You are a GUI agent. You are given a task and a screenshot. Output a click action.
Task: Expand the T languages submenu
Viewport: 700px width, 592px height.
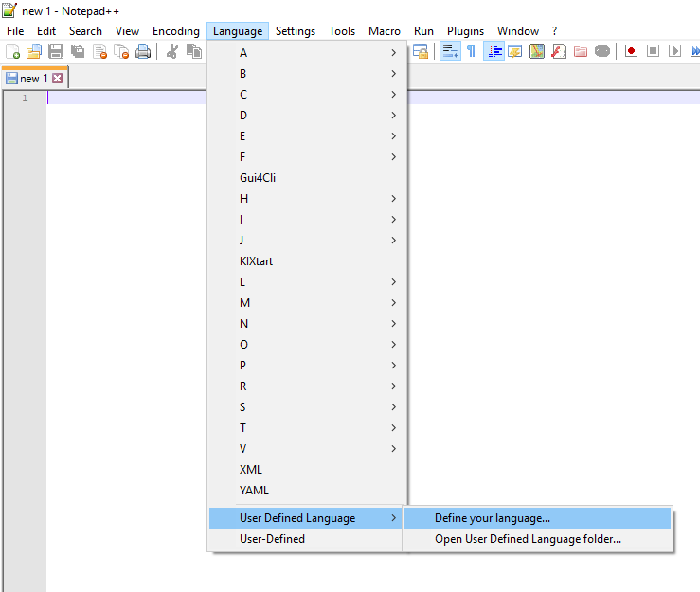point(308,428)
